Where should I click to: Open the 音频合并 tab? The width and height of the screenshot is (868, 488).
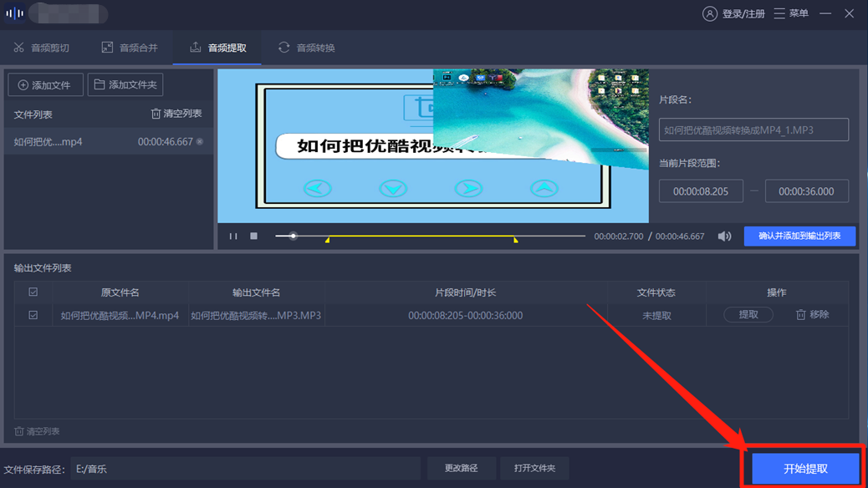[130, 48]
